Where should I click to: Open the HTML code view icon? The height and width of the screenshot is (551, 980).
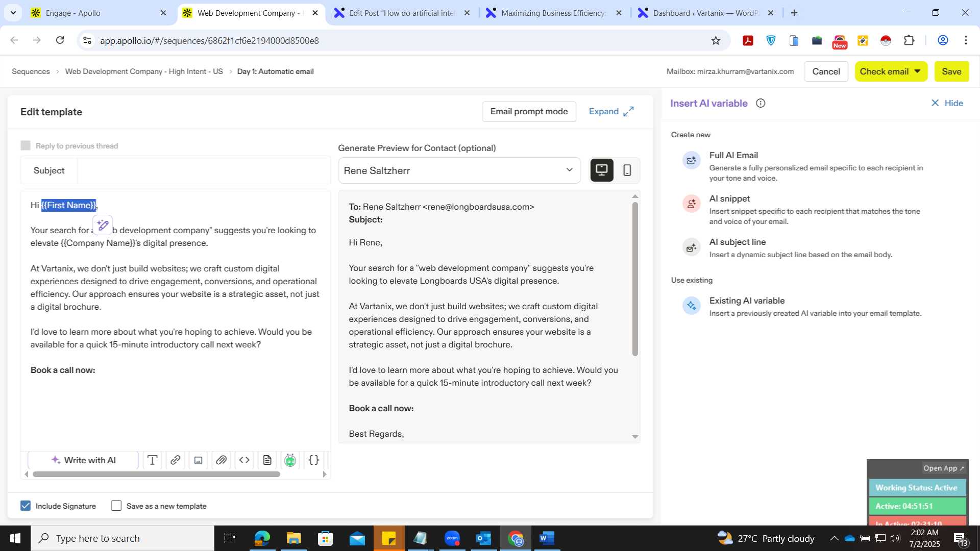click(x=244, y=460)
